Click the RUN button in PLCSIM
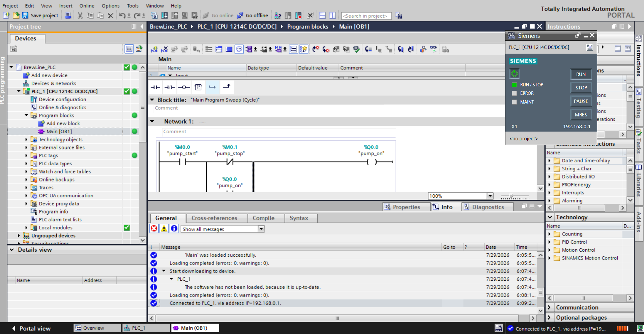This screenshot has height=334, width=644. pos(581,74)
